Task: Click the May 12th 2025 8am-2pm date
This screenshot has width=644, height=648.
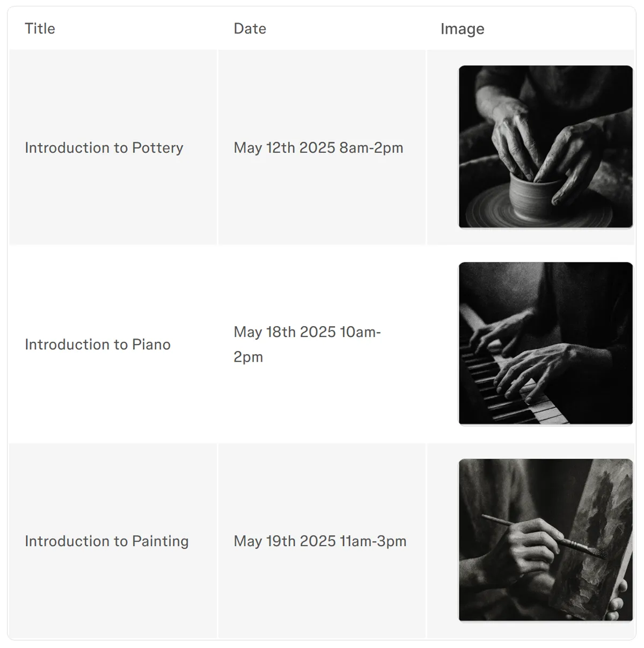Action: (x=318, y=148)
